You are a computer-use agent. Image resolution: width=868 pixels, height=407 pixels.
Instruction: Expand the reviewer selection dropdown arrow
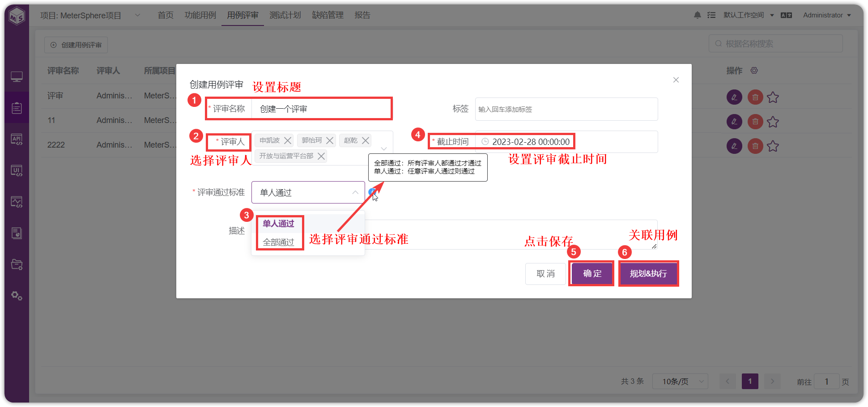click(x=384, y=148)
